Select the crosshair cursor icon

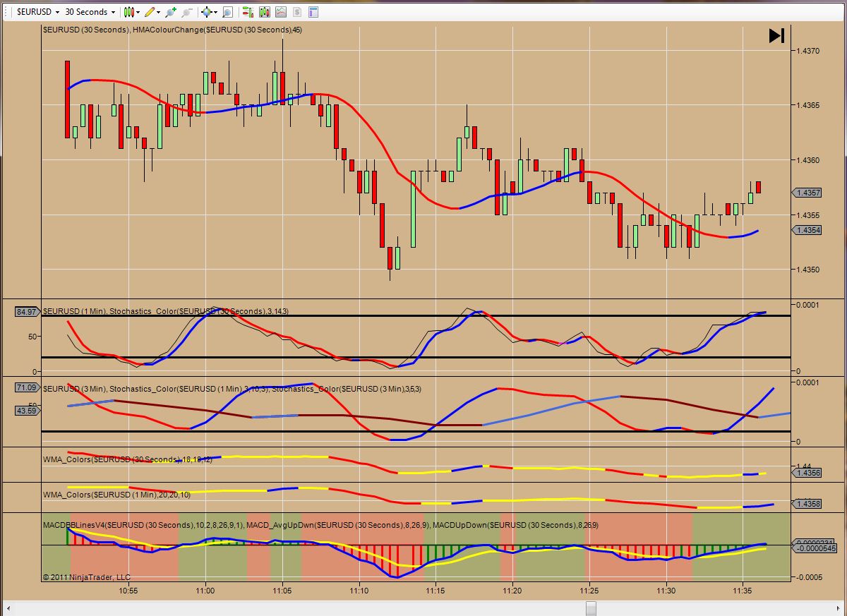pyautogui.click(x=207, y=12)
